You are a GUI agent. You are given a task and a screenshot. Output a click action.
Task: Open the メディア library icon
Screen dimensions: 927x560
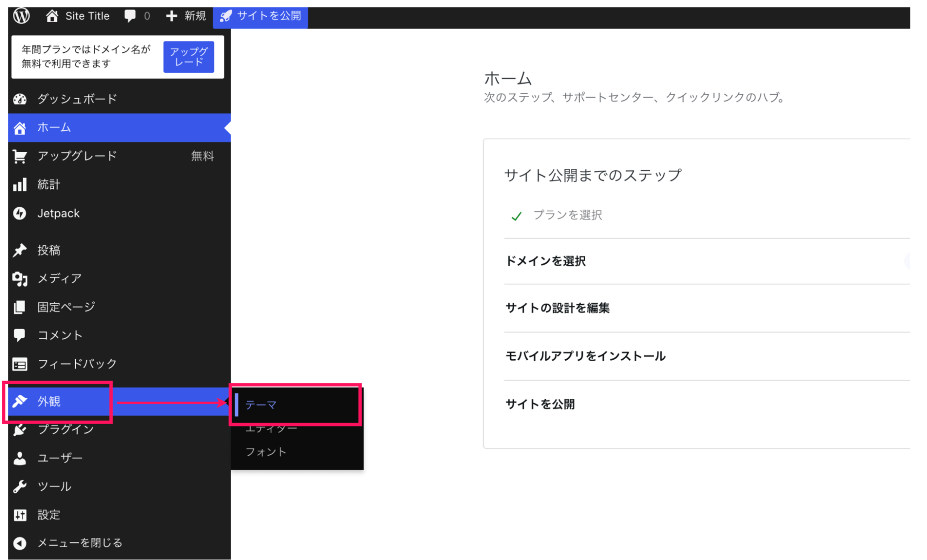(19, 278)
